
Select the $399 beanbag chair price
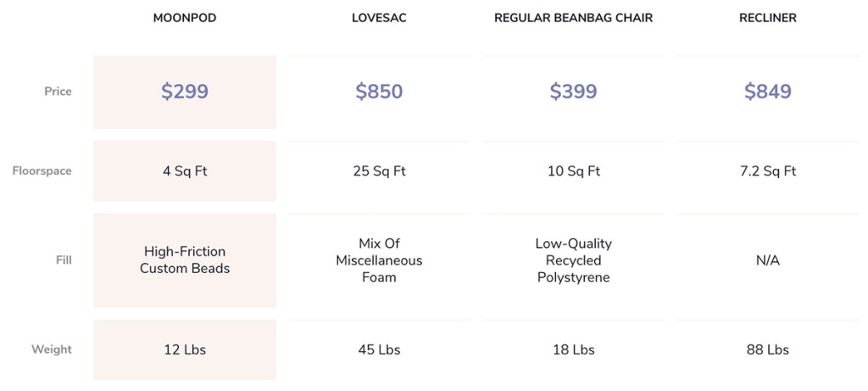(x=573, y=92)
